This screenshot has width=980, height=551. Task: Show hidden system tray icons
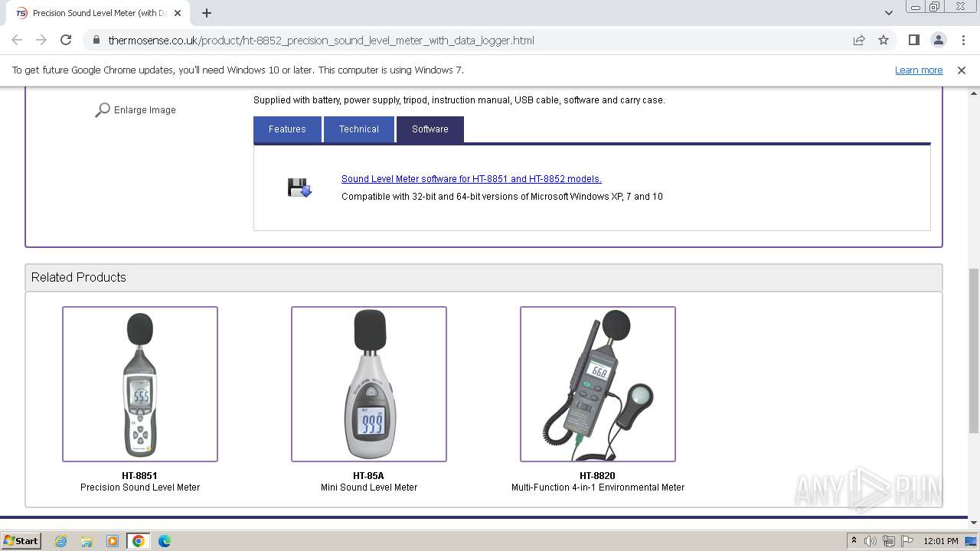854,541
